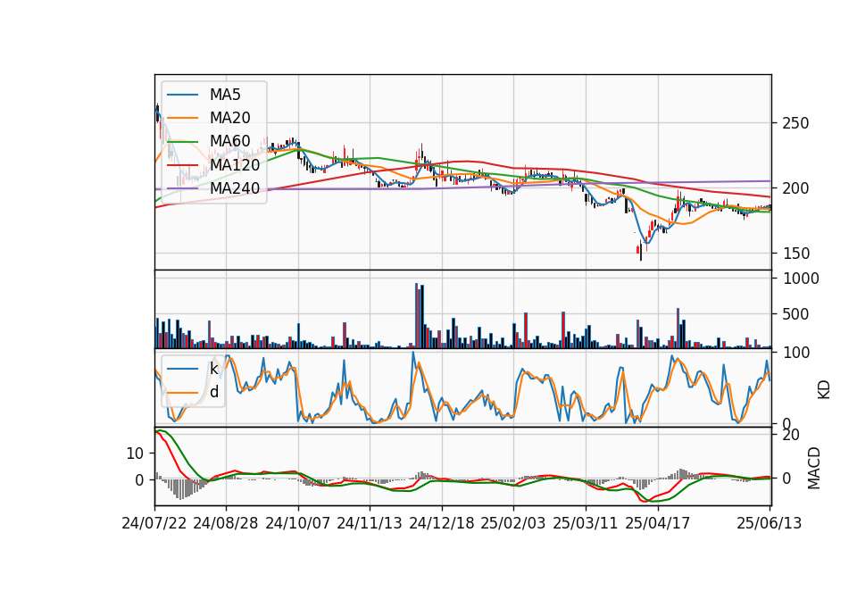The image size is (857, 616).
Task: Click the 25/04/17 date label
Action: (x=658, y=523)
